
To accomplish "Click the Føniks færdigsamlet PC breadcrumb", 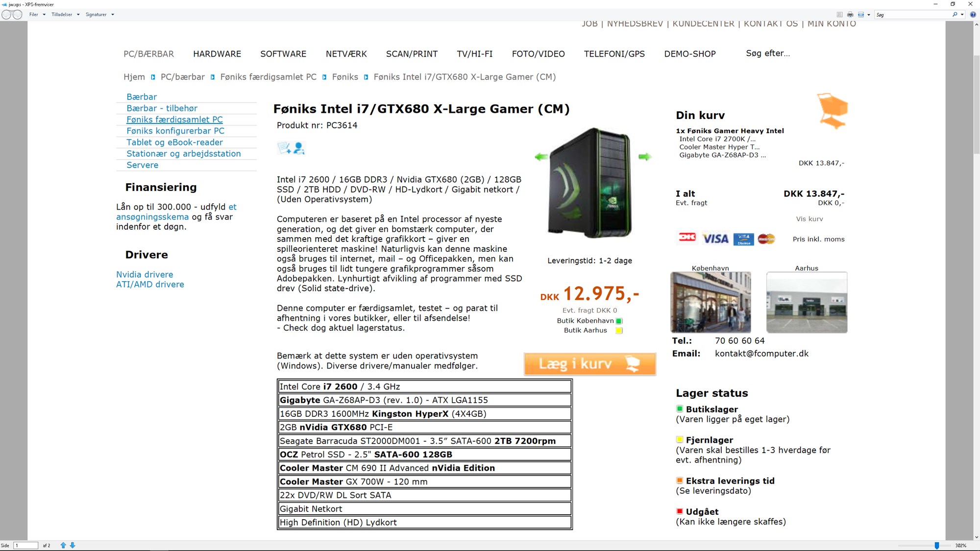I will click(269, 77).
